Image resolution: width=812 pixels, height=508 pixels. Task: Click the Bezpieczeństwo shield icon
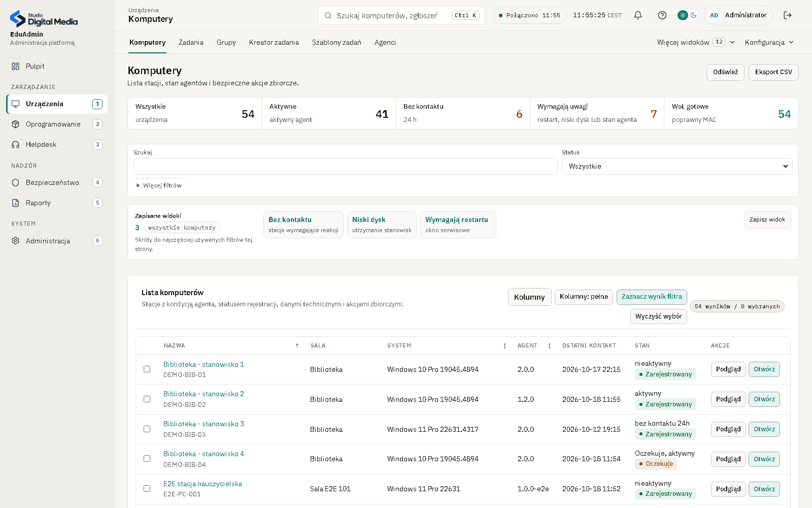[x=16, y=182]
